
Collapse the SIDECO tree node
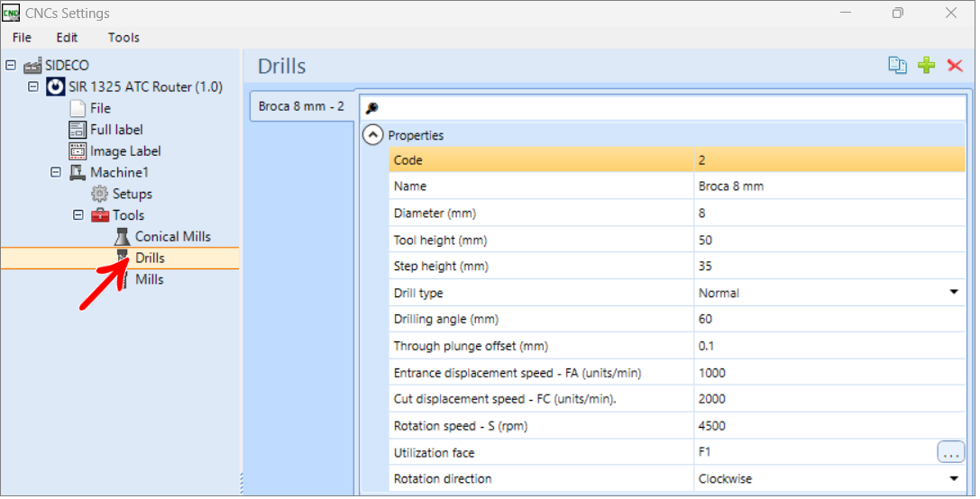pos(11,65)
